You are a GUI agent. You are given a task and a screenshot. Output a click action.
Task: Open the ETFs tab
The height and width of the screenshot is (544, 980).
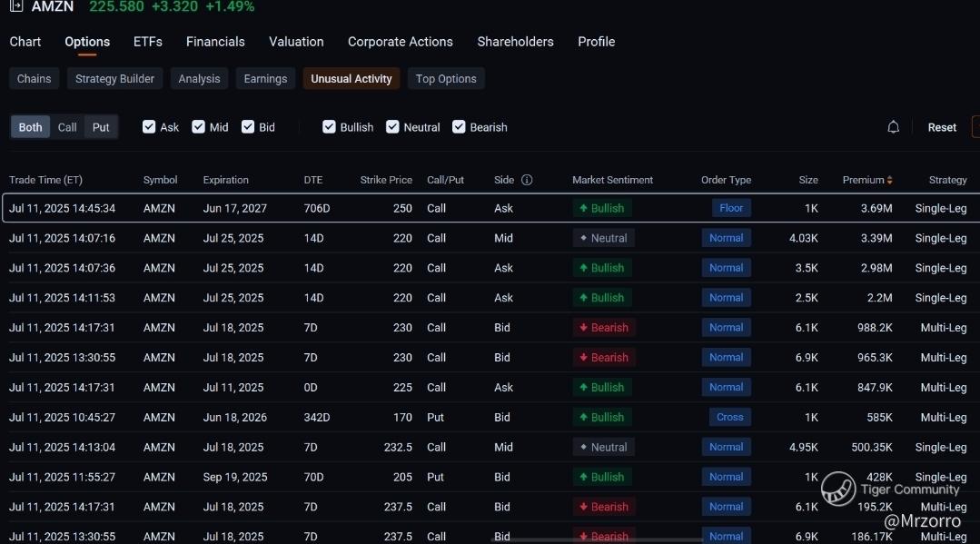(147, 42)
